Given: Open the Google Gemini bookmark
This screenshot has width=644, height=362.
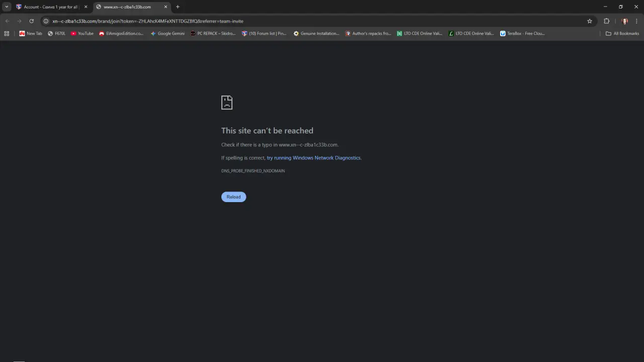Looking at the screenshot, I should click(x=168, y=34).
